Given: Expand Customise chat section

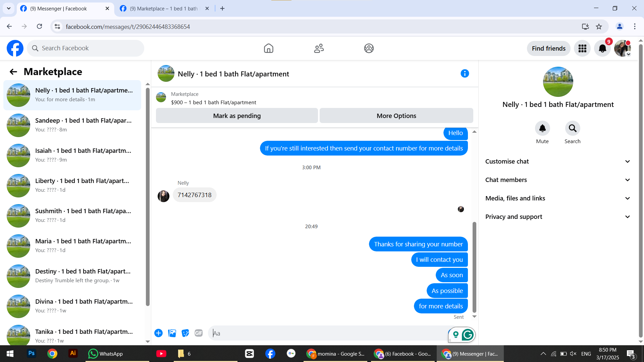Looking at the screenshot, I should click(x=558, y=162).
